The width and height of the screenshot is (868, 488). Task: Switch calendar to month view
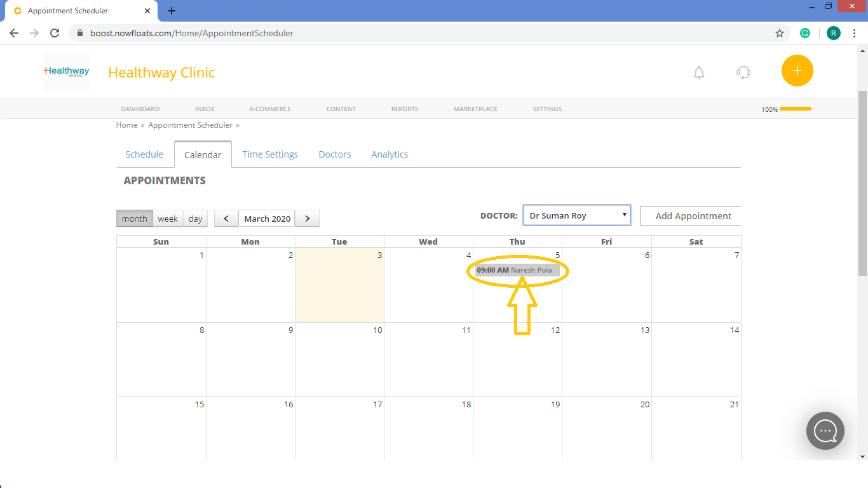135,219
